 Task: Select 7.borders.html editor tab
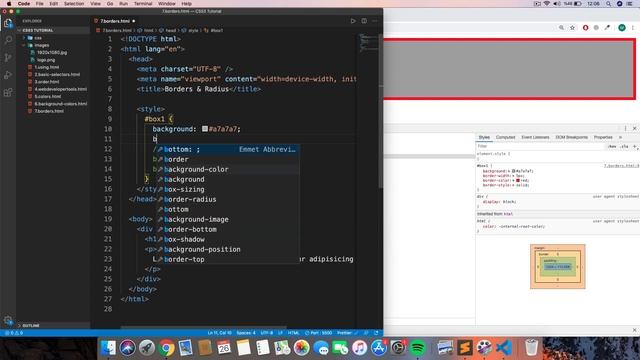(115, 21)
